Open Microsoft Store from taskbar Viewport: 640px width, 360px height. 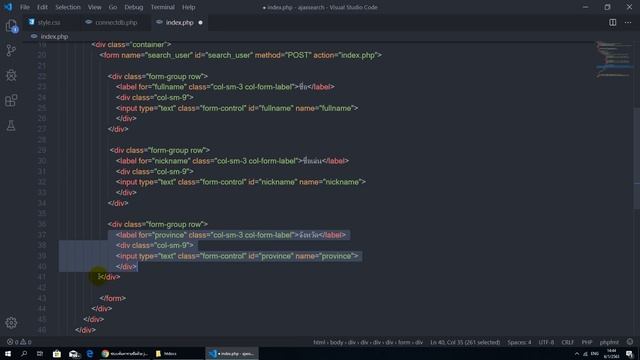(57, 353)
